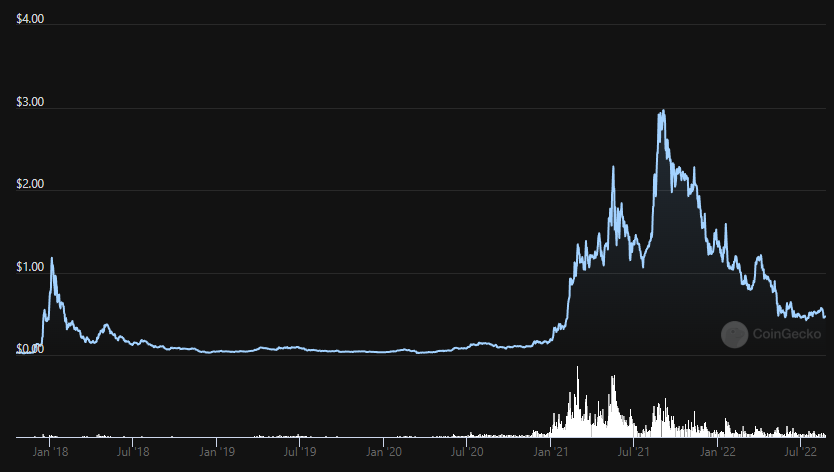Click the $1.00 y-axis label
The height and width of the screenshot is (472, 834).
(30, 268)
